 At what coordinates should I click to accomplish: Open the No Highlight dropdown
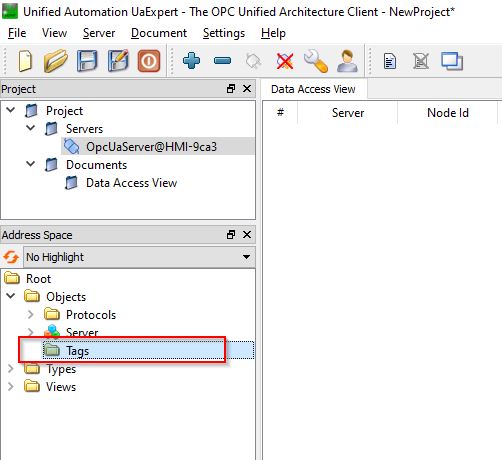coord(139,257)
